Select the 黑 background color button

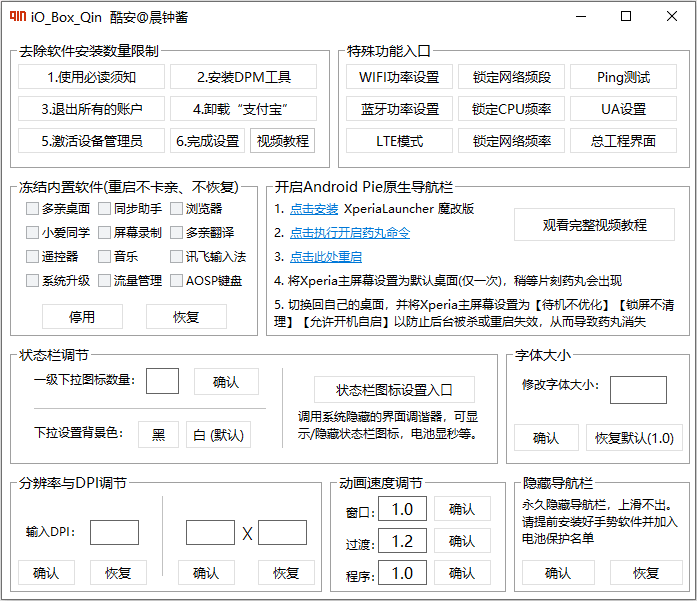(159, 434)
